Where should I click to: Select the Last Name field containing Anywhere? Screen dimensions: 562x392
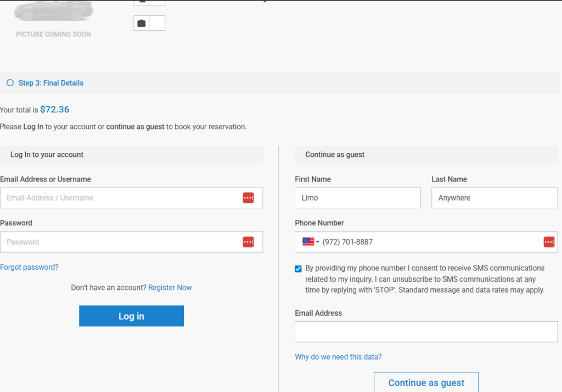coord(494,198)
